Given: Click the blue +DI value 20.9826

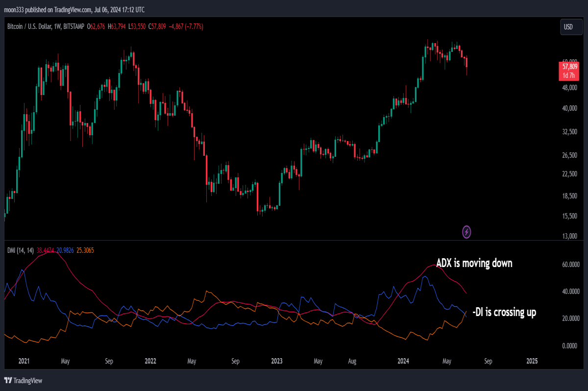Looking at the screenshot, I should [65, 250].
